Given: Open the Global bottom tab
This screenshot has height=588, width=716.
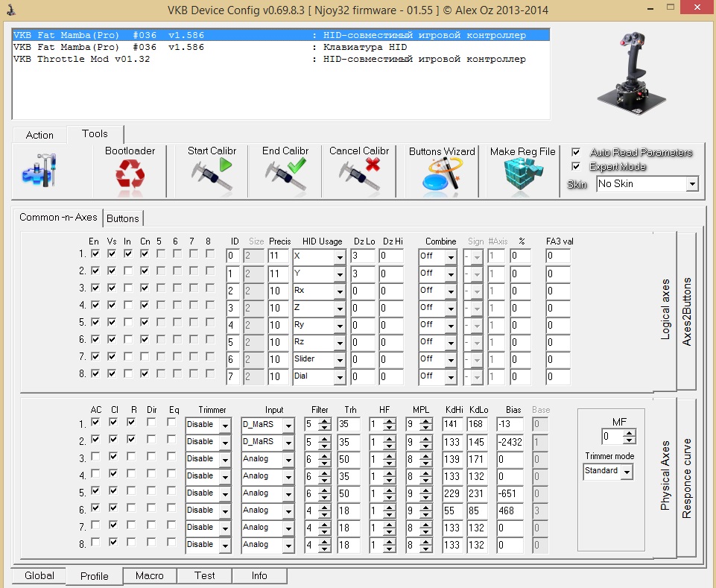Looking at the screenshot, I should pos(39,575).
